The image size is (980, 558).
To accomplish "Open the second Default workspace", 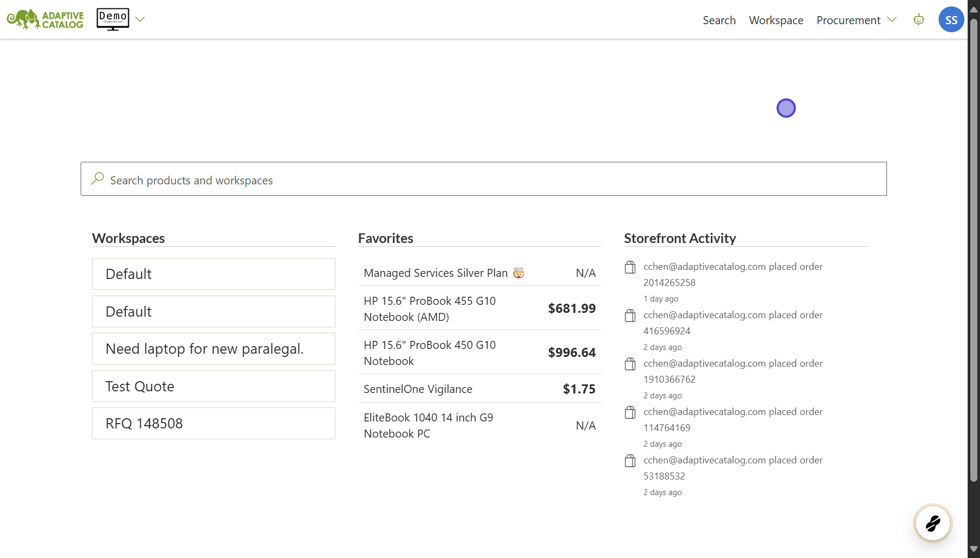I will 213,312.
